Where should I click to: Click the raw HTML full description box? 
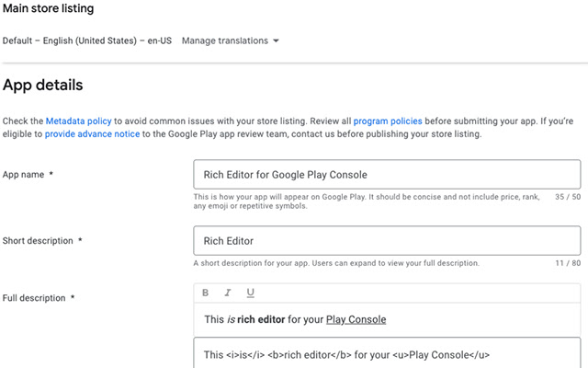387,354
